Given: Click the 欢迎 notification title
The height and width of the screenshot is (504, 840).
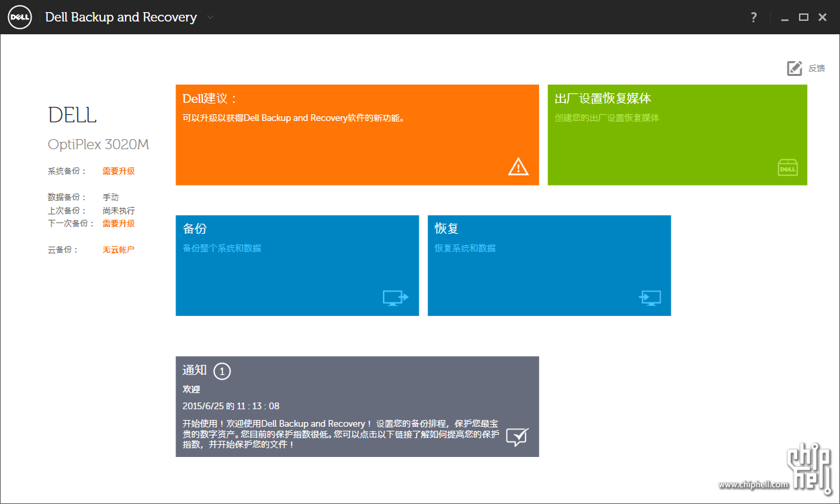Looking at the screenshot, I should pyautogui.click(x=192, y=389).
